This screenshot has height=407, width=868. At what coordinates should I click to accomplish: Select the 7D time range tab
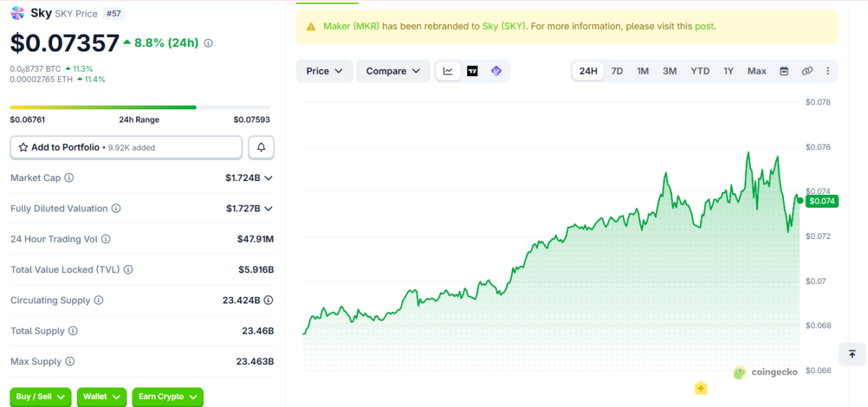[x=617, y=71]
